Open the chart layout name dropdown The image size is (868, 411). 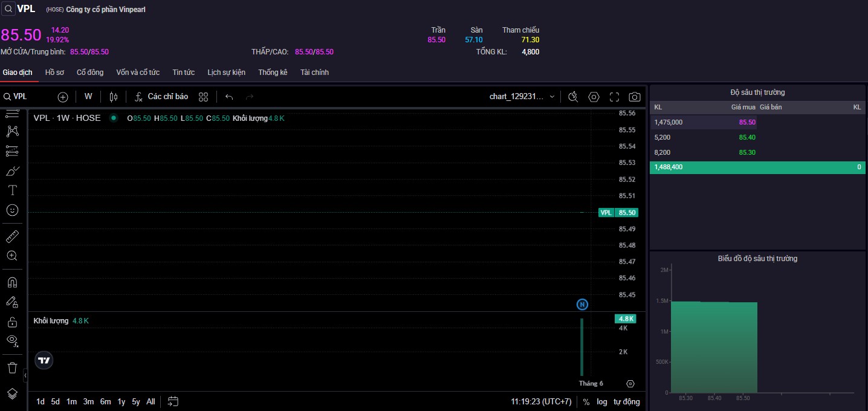522,97
